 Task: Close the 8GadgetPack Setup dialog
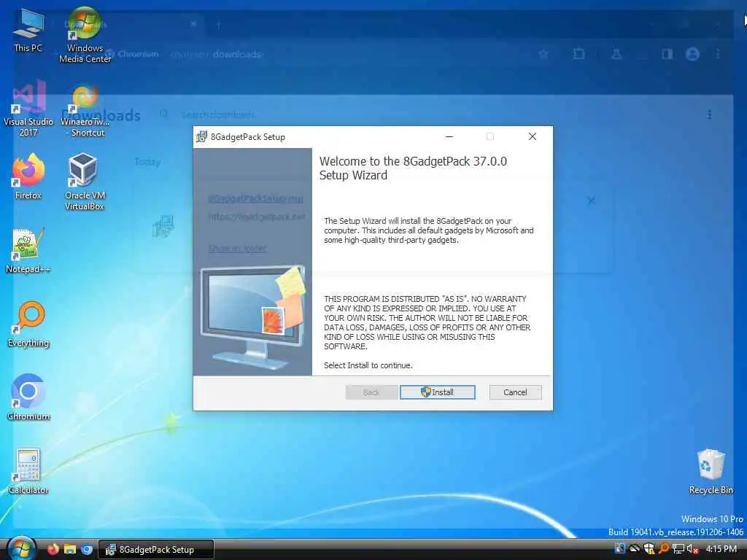pyautogui.click(x=532, y=136)
